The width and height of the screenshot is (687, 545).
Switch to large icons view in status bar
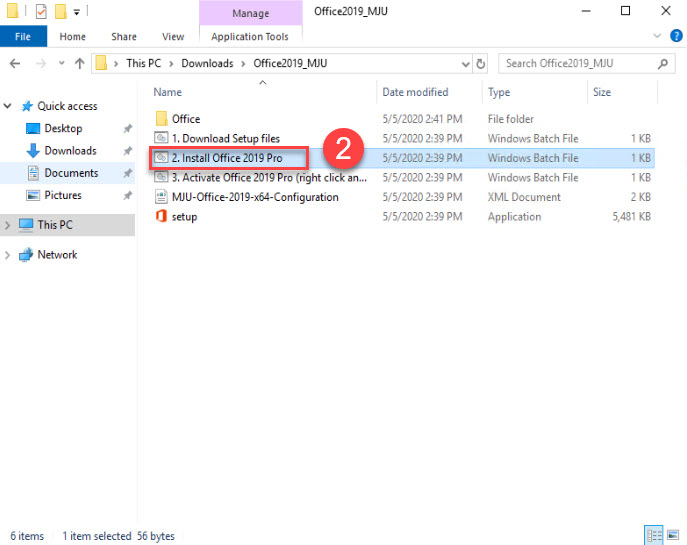pos(672,536)
